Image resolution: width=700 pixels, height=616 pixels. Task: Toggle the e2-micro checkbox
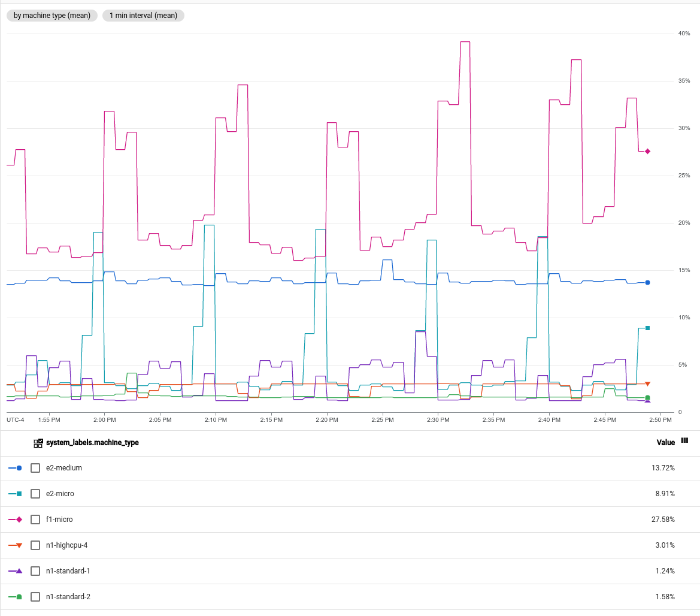[35, 493]
